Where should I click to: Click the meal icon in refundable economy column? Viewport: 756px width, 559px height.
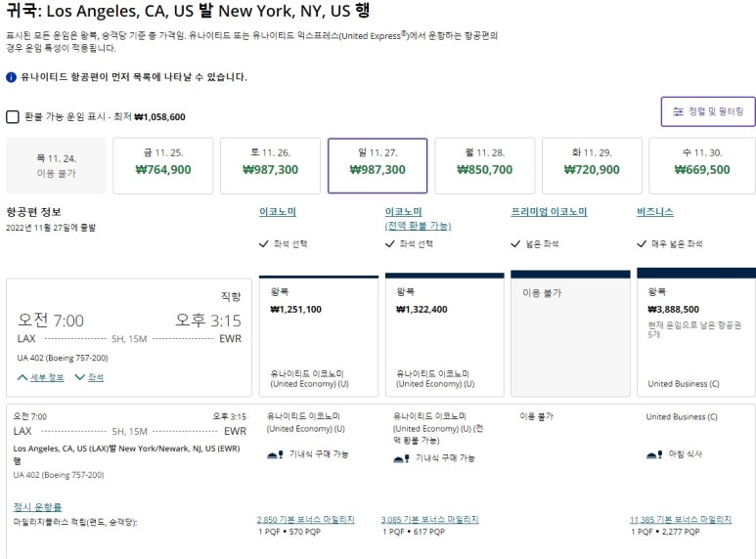401,458
